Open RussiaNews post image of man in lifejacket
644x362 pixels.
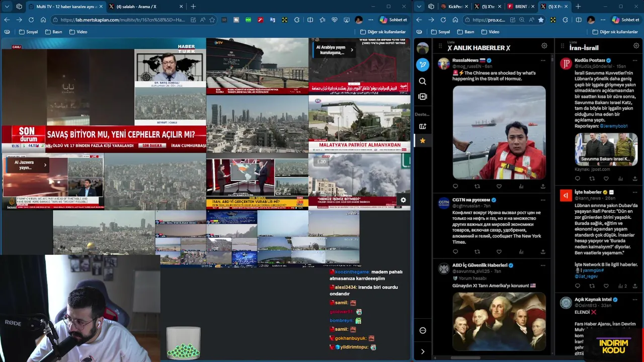(x=499, y=133)
